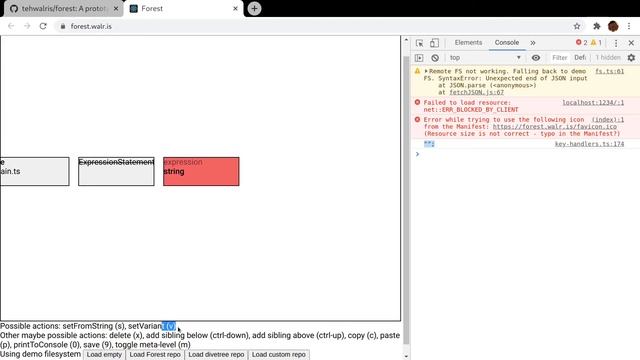Show more DevTools tabs chevron

tap(533, 43)
